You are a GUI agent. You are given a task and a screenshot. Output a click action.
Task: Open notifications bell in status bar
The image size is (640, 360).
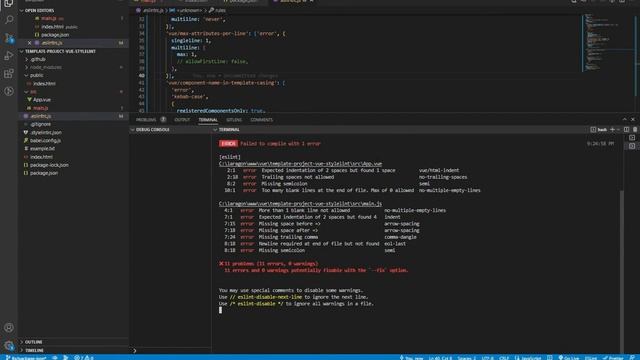click(x=633, y=358)
